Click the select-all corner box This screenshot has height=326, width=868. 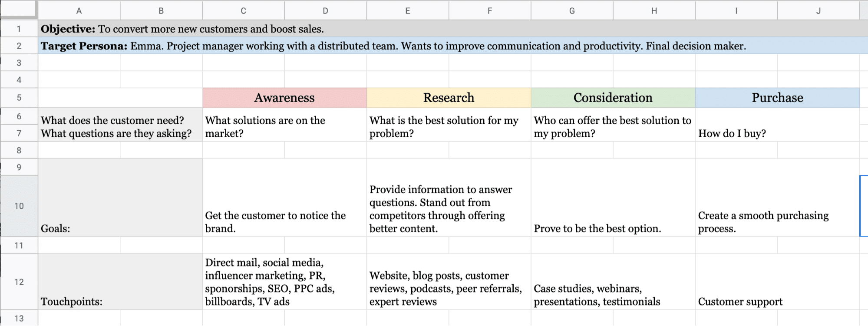(x=19, y=10)
